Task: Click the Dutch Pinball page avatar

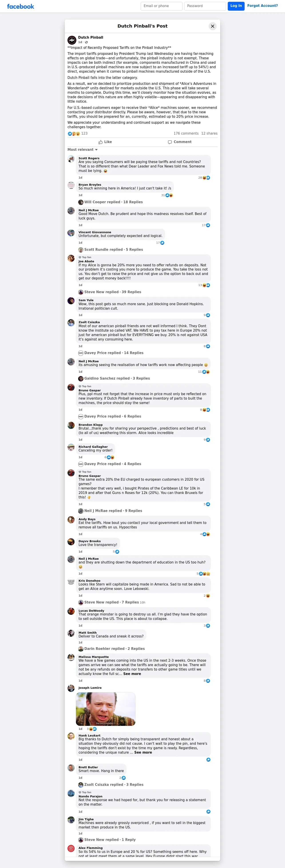Action: pyautogui.click(x=72, y=40)
